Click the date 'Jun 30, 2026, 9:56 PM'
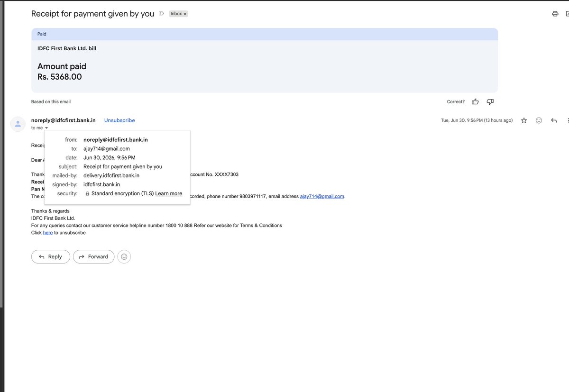The width and height of the screenshot is (569, 392). tap(110, 157)
